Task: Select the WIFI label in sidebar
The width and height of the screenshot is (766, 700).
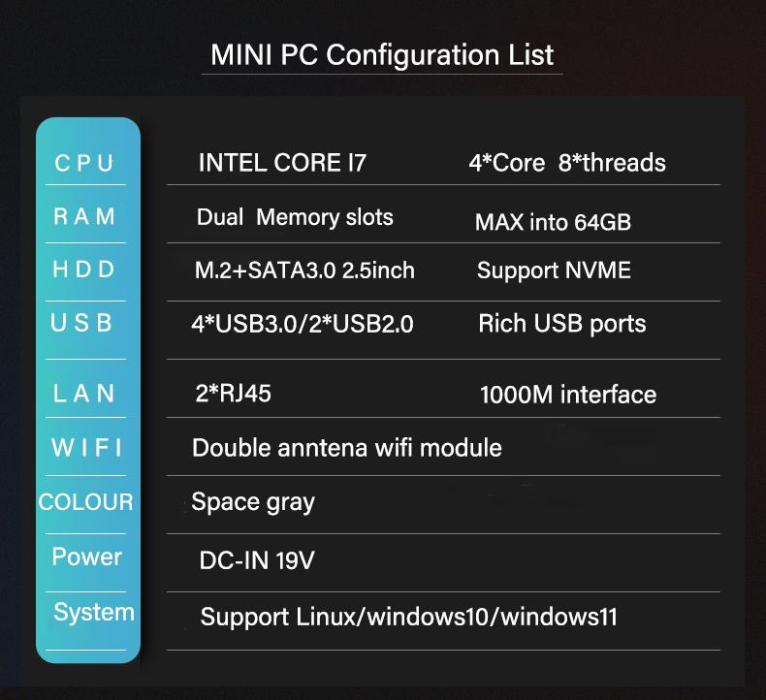Action: tap(86, 447)
